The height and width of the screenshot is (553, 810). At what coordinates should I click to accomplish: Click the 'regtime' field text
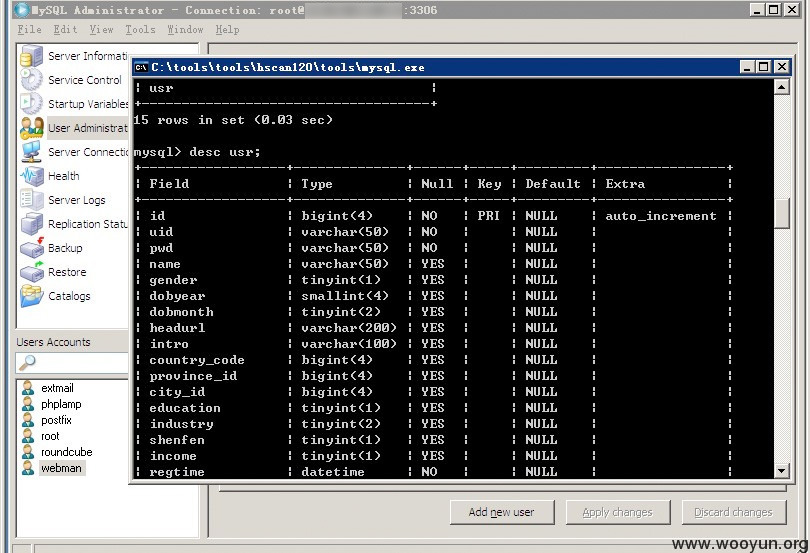[177, 472]
